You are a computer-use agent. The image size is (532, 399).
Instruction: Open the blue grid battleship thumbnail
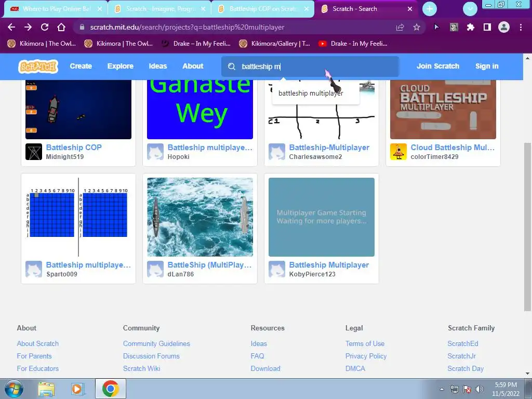(78, 217)
